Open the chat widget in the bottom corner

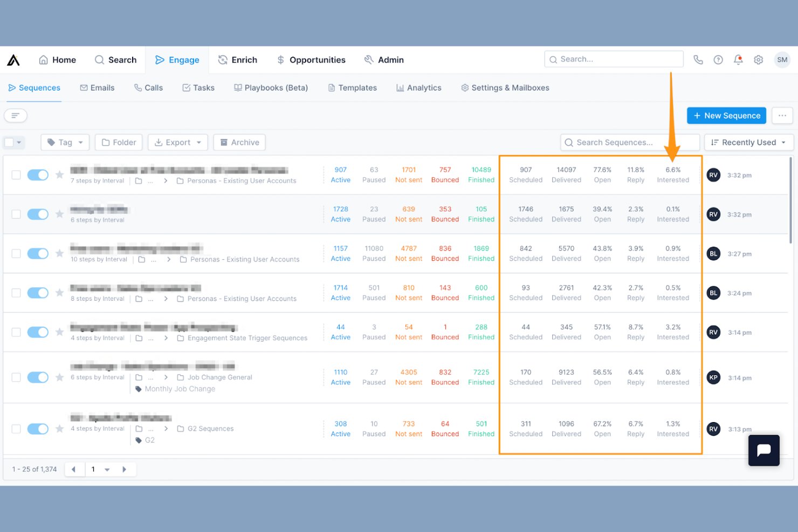tap(763, 450)
